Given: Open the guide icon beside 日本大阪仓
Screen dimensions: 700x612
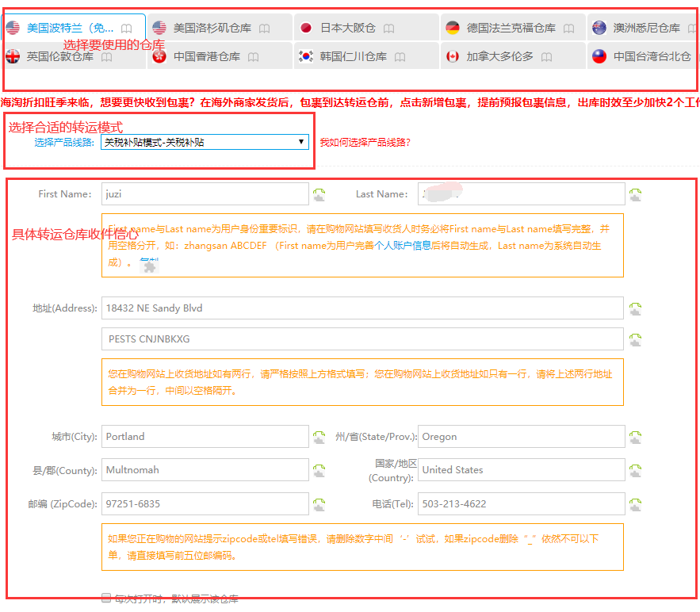Looking at the screenshot, I should coord(388,29).
